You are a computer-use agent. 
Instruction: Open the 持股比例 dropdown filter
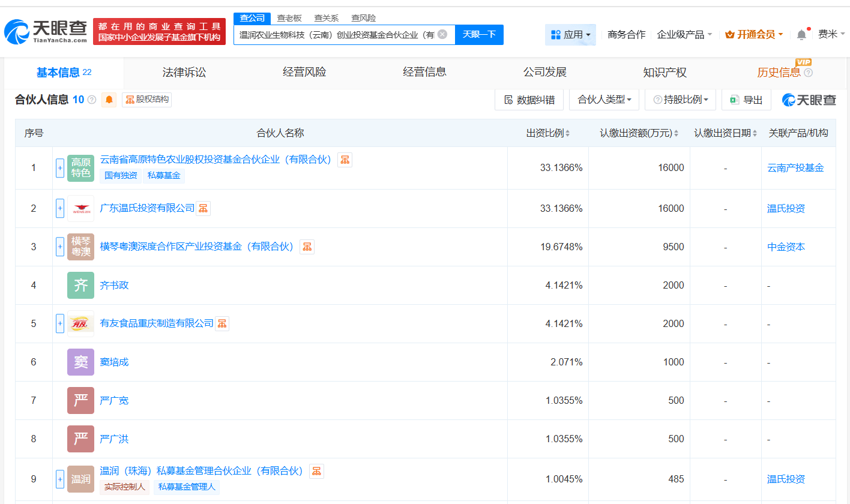point(680,100)
